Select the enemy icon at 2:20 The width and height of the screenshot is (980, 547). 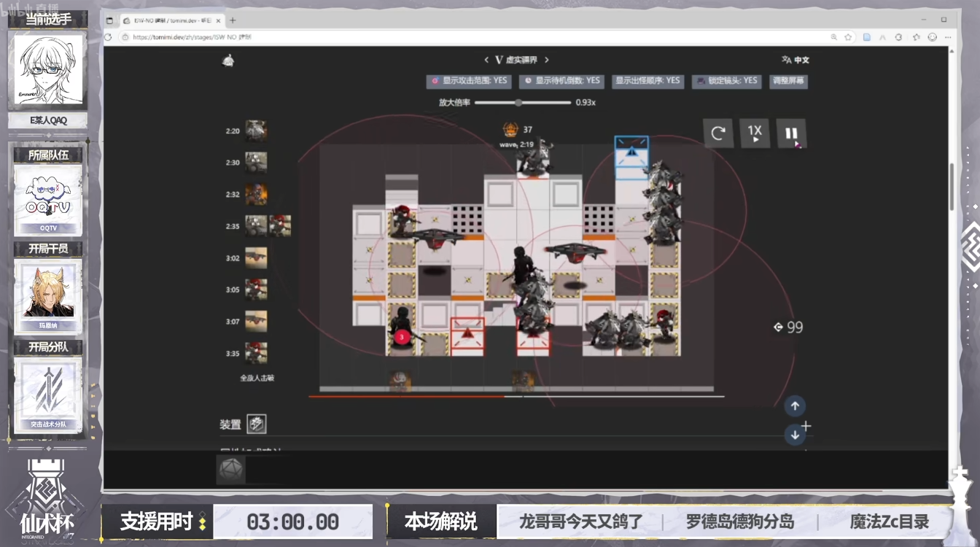point(256,131)
